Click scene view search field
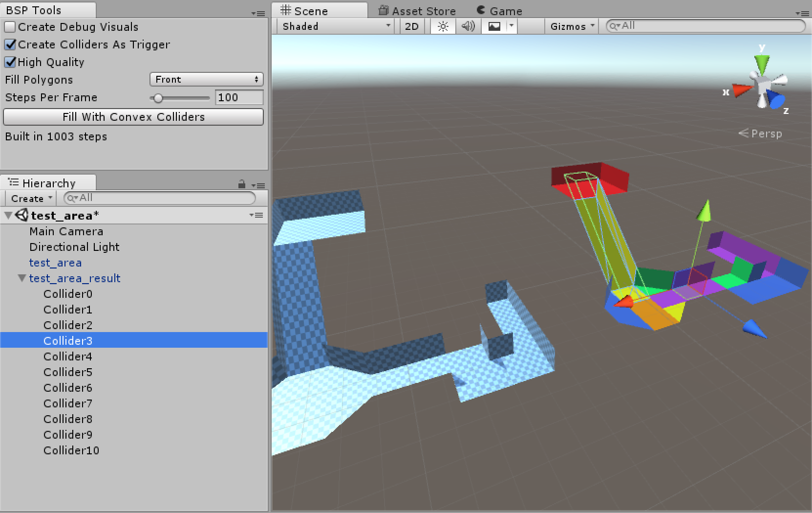This screenshot has width=812, height=513. 705,26
